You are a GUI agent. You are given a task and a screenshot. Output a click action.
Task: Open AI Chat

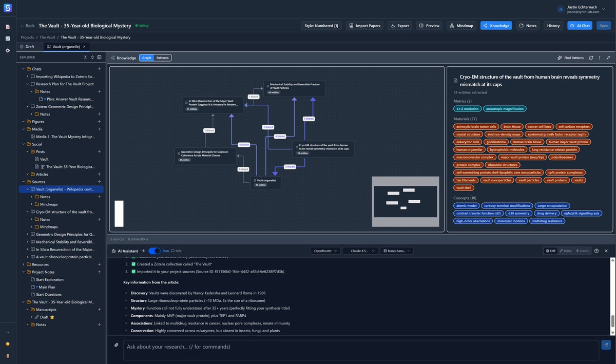click(580, 26)
